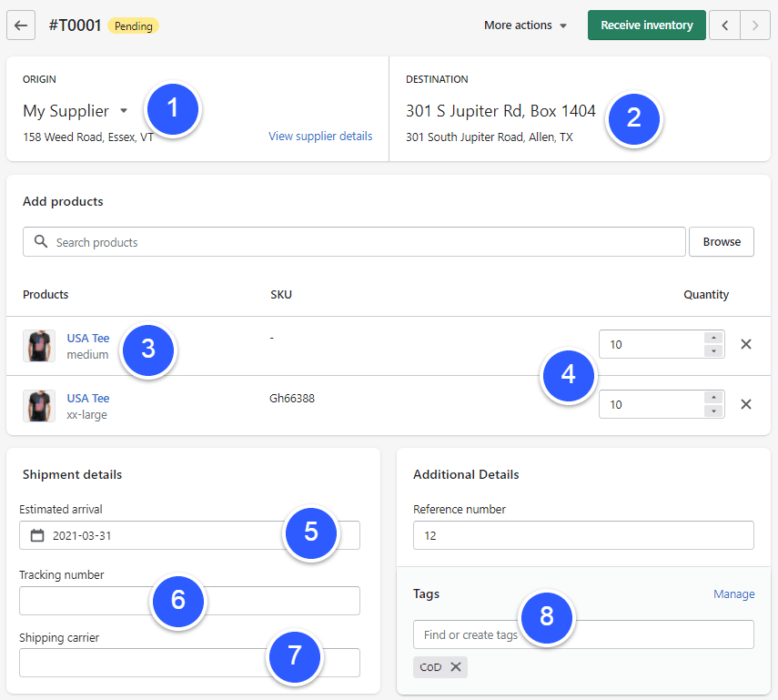This screenshot has height=700, width=778.
Task: Open the Manage tags link
Action: 733,593
